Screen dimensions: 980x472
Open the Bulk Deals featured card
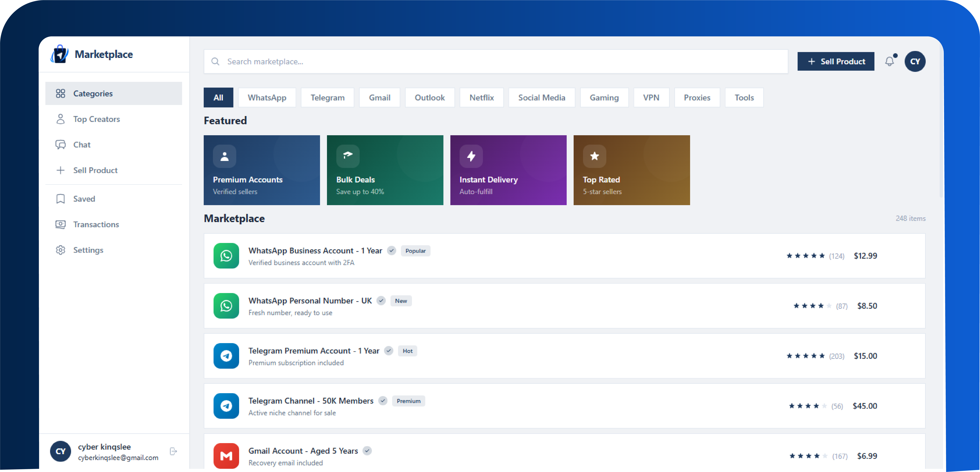coord(385,170)
